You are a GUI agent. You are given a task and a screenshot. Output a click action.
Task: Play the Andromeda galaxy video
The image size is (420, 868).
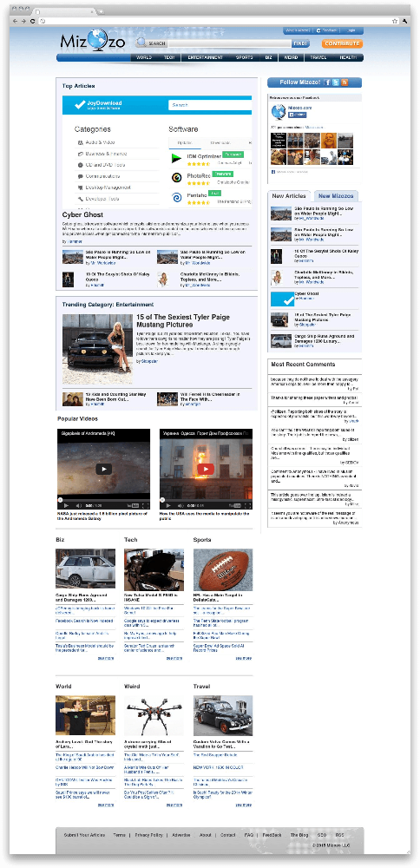(103, 469)
